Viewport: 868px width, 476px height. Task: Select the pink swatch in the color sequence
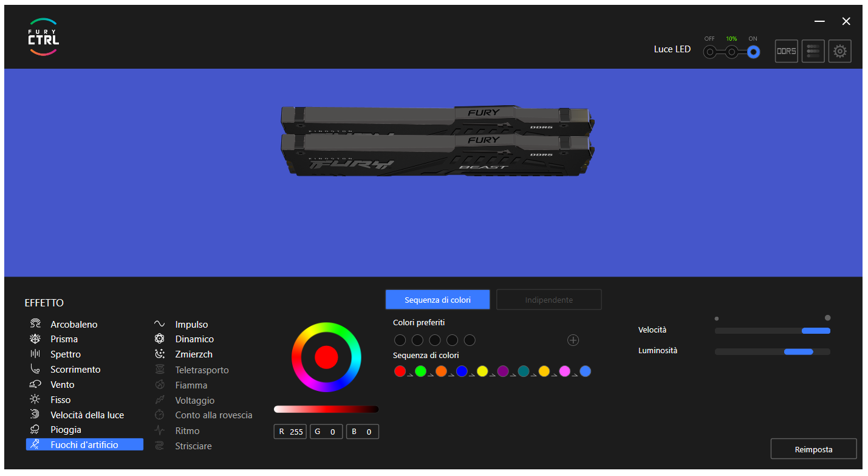(565, 371)
